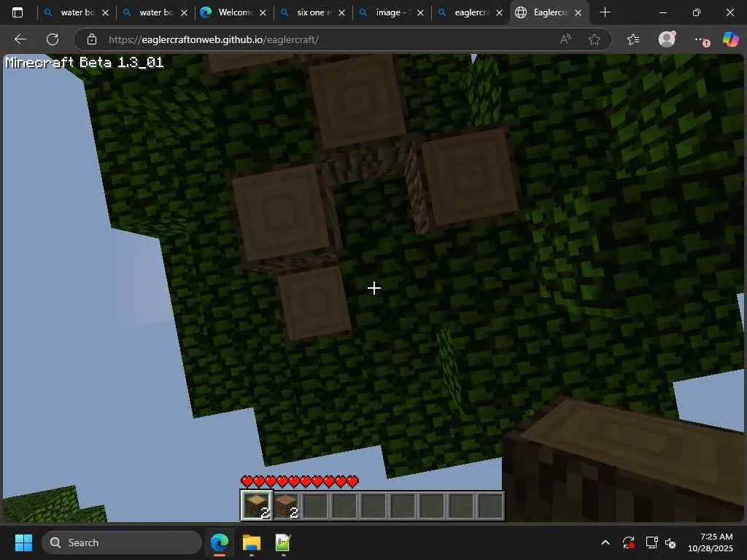747x560 pixels.
Task: Add this page to favorites star
Action: [594, 39]
